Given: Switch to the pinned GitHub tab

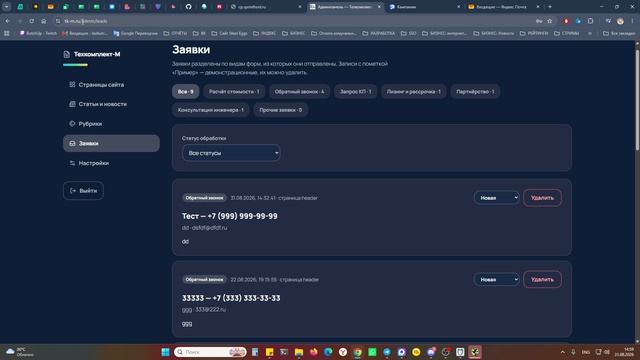Looking at the screenshot, I should coord(188,7).
